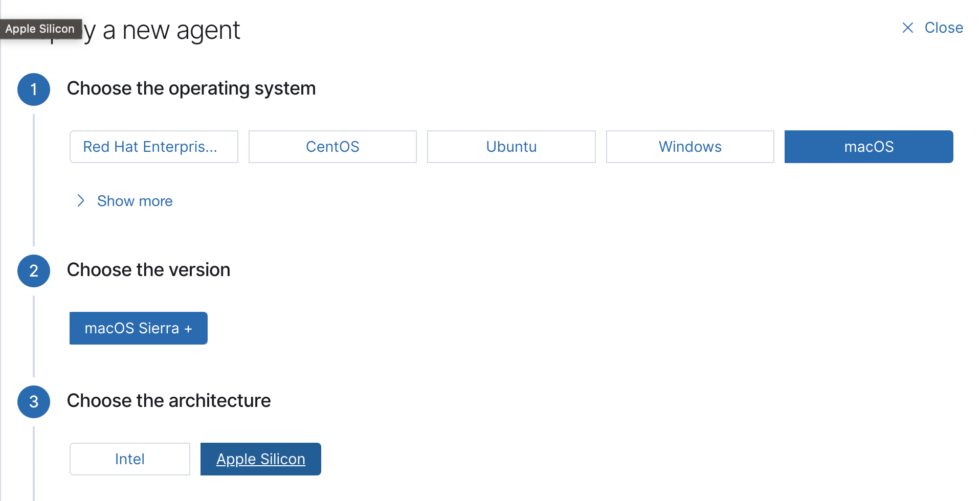
Task: Choose the Intel architecture
Action: [129, 459]
